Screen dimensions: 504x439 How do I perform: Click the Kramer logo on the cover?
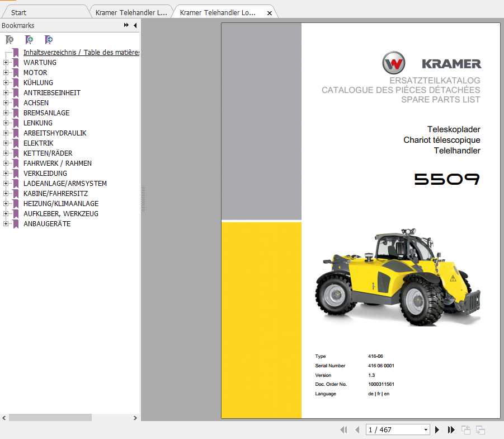pyautogui.click(x=432, y=63)
